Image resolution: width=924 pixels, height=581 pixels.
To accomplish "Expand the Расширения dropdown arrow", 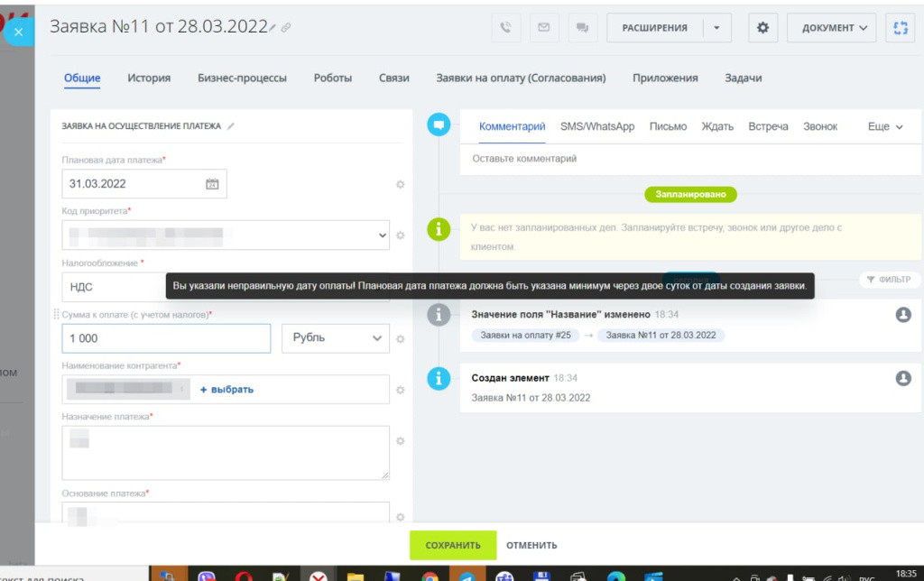I will point(716,28).
